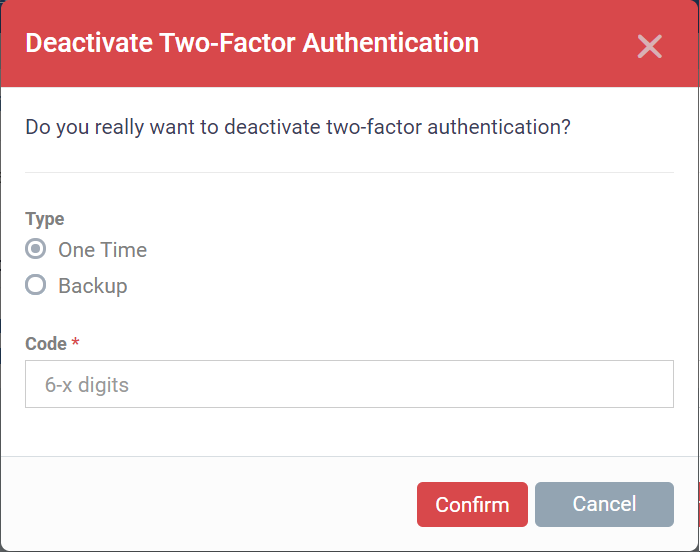
Task: Focus the Code input field
Action: pos(349,384)
